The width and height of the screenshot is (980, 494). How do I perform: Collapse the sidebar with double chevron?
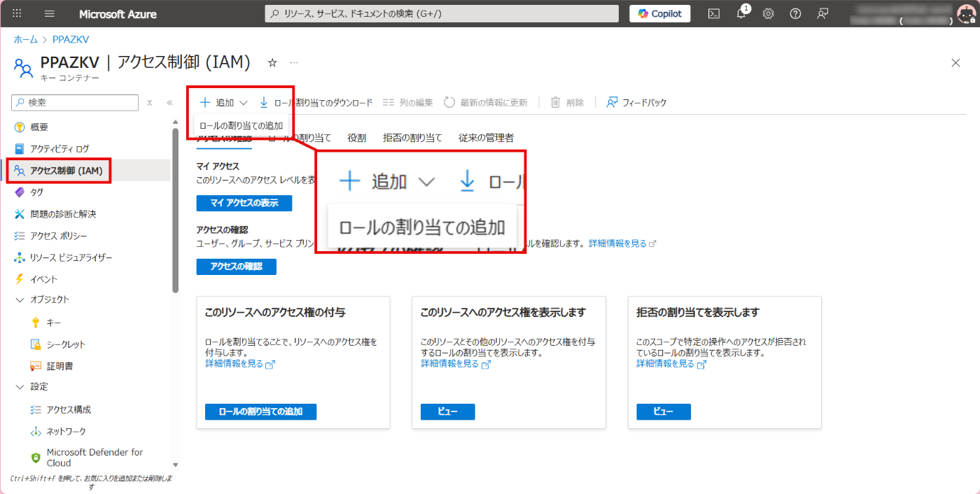point(169,103)
